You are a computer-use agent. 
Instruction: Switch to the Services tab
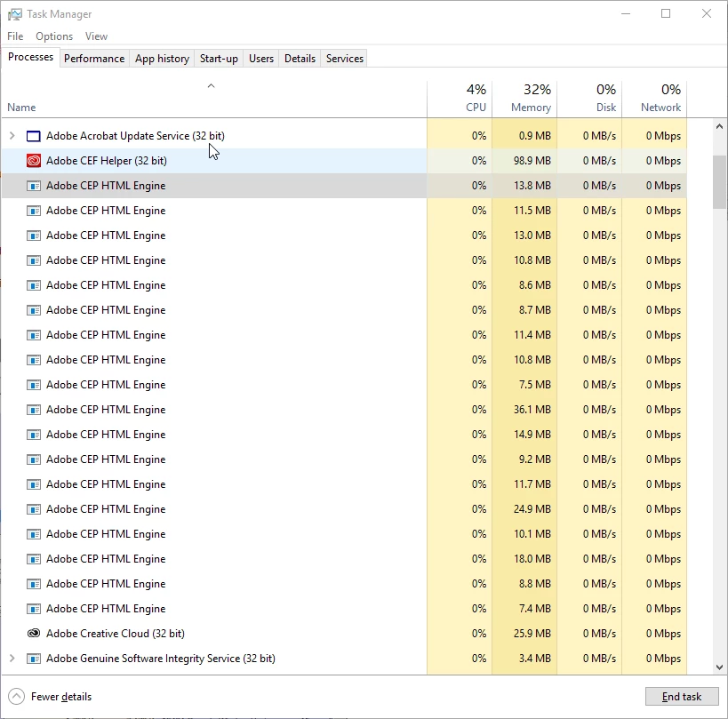pyautogui.click(x=345, y=59)
